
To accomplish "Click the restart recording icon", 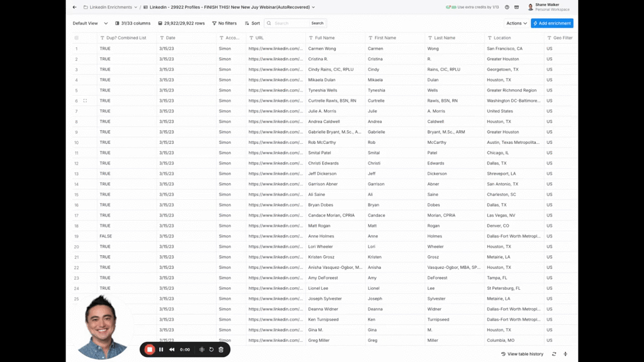I will point(211,349).
